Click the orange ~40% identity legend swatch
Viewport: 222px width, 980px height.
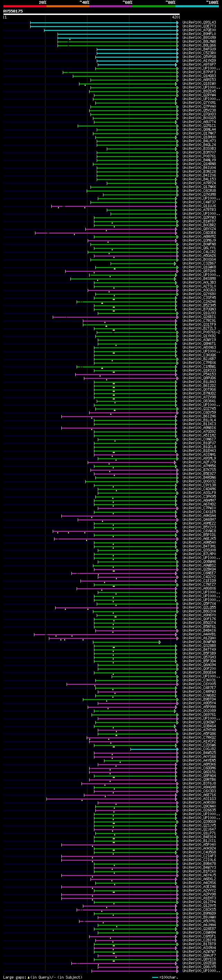click(68, 6)
